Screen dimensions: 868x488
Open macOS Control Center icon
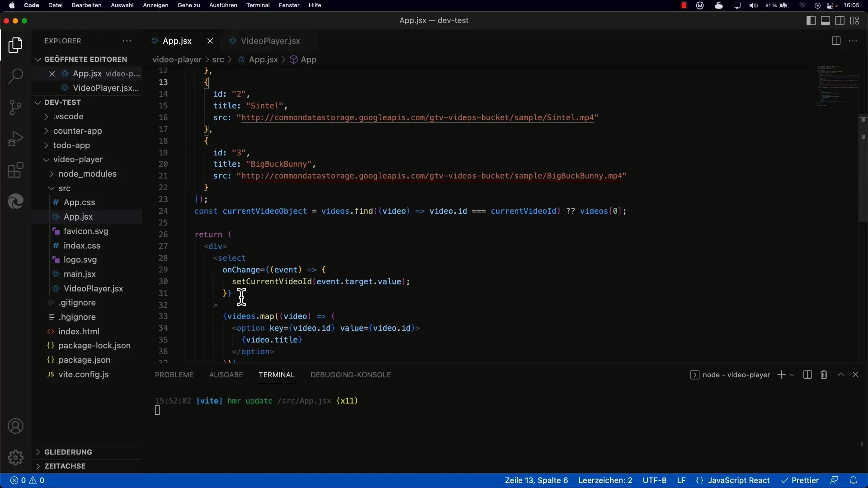click(x=830, y=5)
